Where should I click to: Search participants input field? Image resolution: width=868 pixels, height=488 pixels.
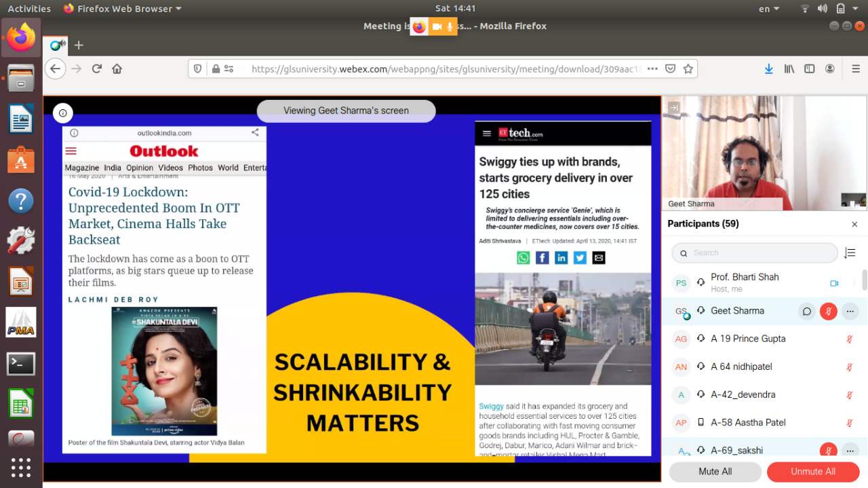755,252
